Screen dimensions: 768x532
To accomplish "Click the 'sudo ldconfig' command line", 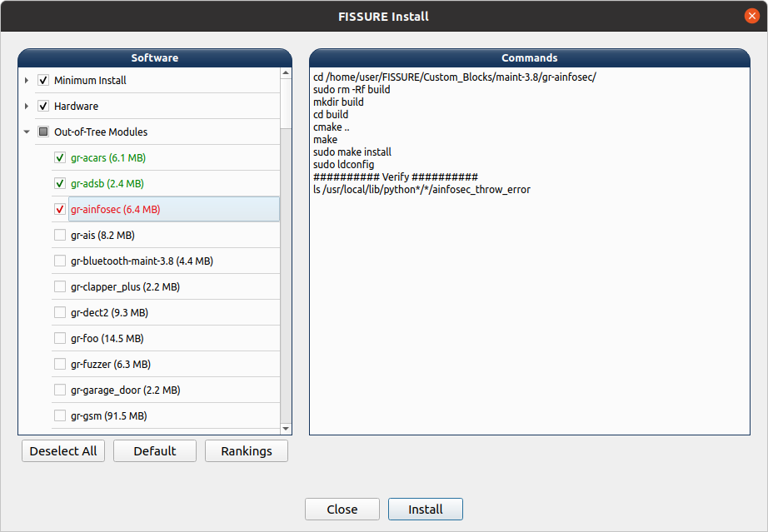I will tap(343, 165).
